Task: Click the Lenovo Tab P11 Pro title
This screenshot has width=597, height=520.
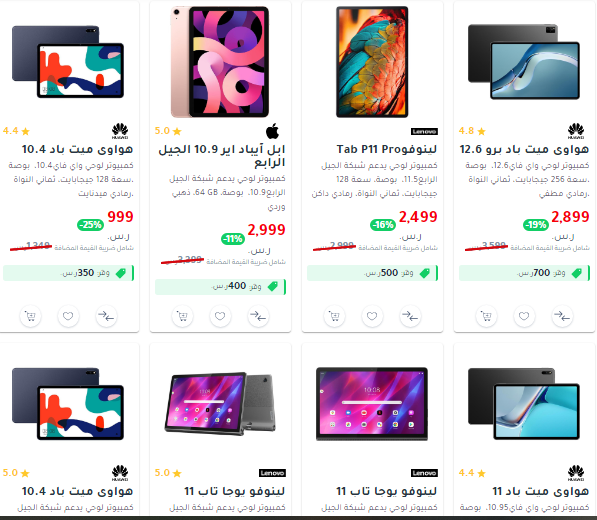Action: coord(386,149)
